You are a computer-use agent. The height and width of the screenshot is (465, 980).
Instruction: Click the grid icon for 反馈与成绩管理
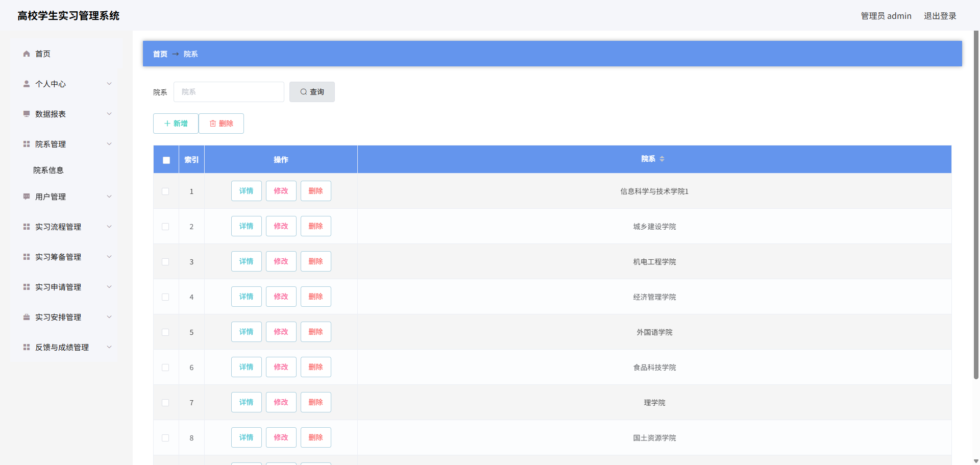pos(27,347)
